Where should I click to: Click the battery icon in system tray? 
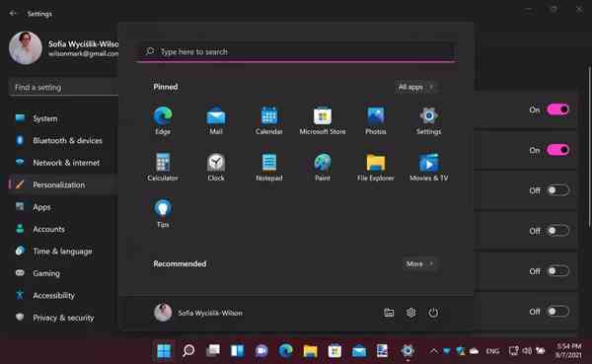tap(541, 351)
